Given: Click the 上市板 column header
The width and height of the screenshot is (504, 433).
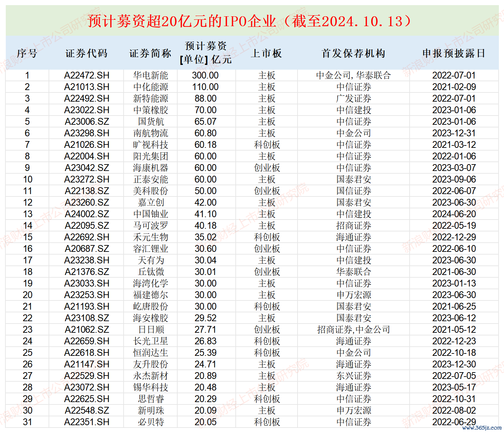Looking at the screenshot, I should (266, 53).
